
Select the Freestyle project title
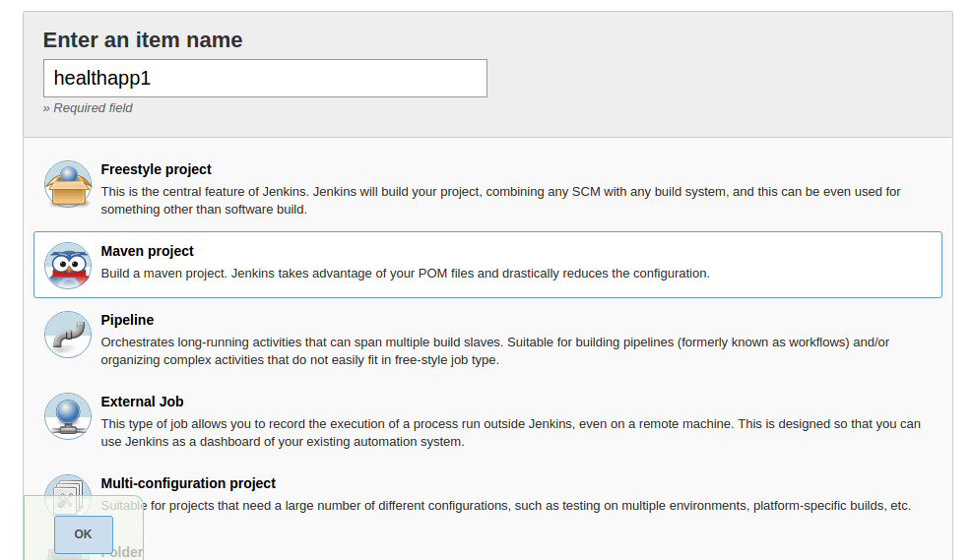coord(157,169)
